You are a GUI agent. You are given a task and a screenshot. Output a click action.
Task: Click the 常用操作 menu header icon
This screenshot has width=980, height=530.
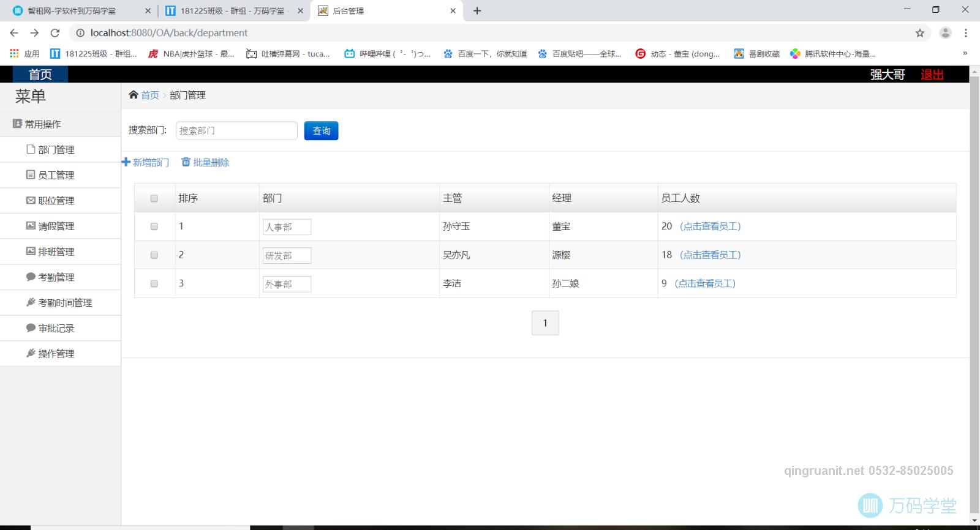point(17,124)
